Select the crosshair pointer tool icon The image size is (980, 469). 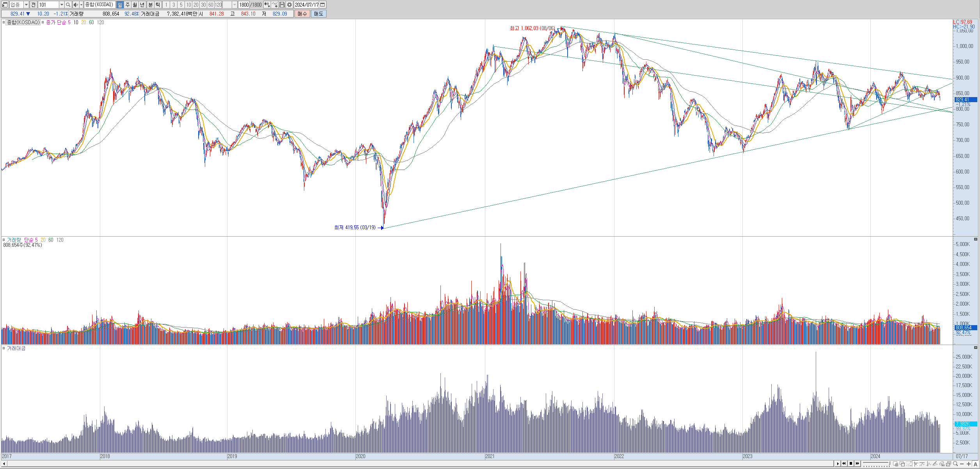click(x=915, y=464)
